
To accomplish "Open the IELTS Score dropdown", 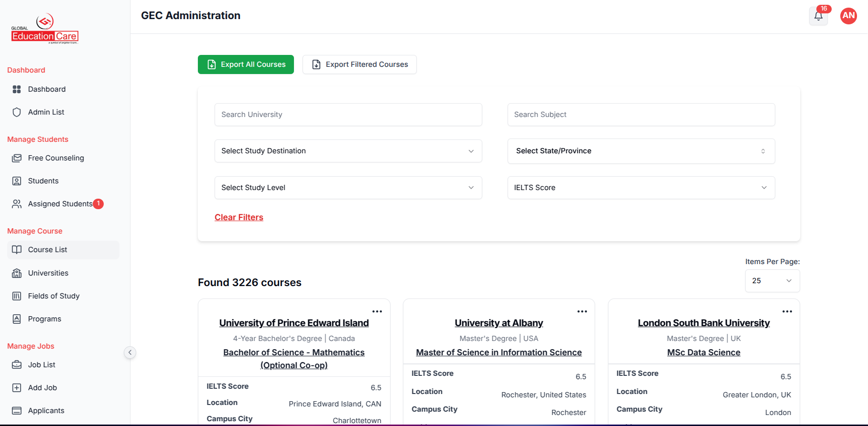I will tap(640, 188).
